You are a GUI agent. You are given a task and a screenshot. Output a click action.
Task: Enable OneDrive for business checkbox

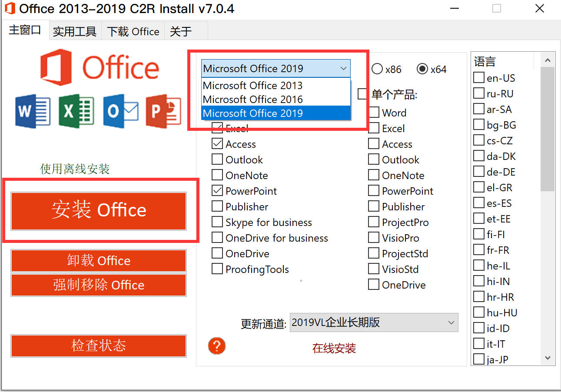click(x=217, y=238)
